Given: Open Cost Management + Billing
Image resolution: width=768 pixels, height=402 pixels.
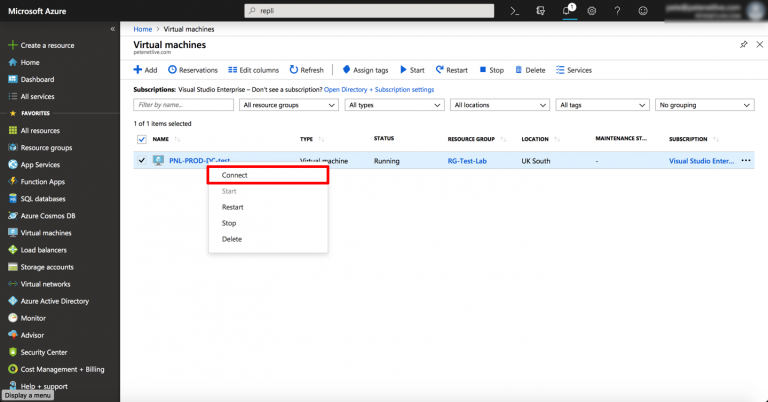Looking at the screenshot, I should click(x=56, y=369).
